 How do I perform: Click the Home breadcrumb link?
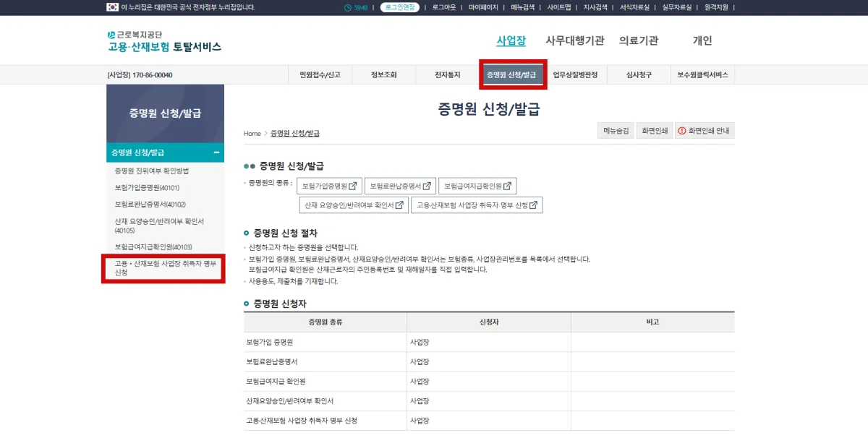tap(252, 134)
